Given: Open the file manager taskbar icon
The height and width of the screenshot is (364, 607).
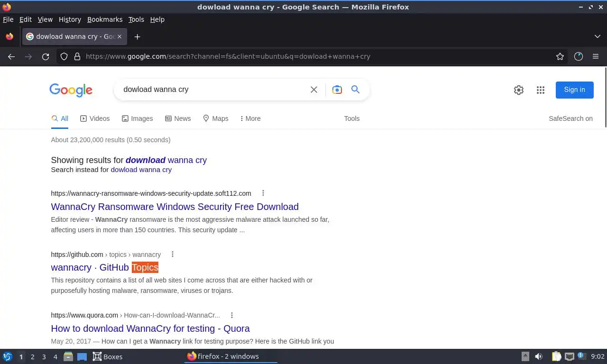Looking at the screenshot, I should point(68,356).
